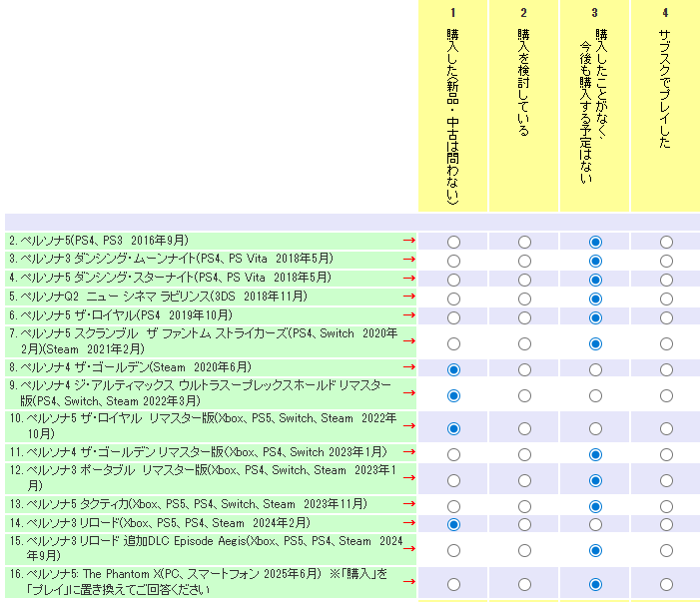Select option 1 for row 16 The Phantom X

click(453, 584)
